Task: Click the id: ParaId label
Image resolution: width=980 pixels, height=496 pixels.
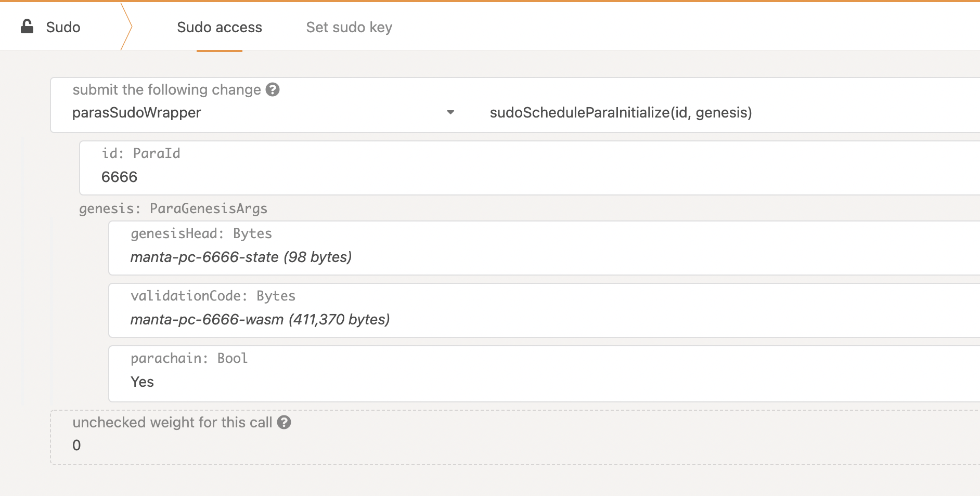Action: [x=141, y=153]
